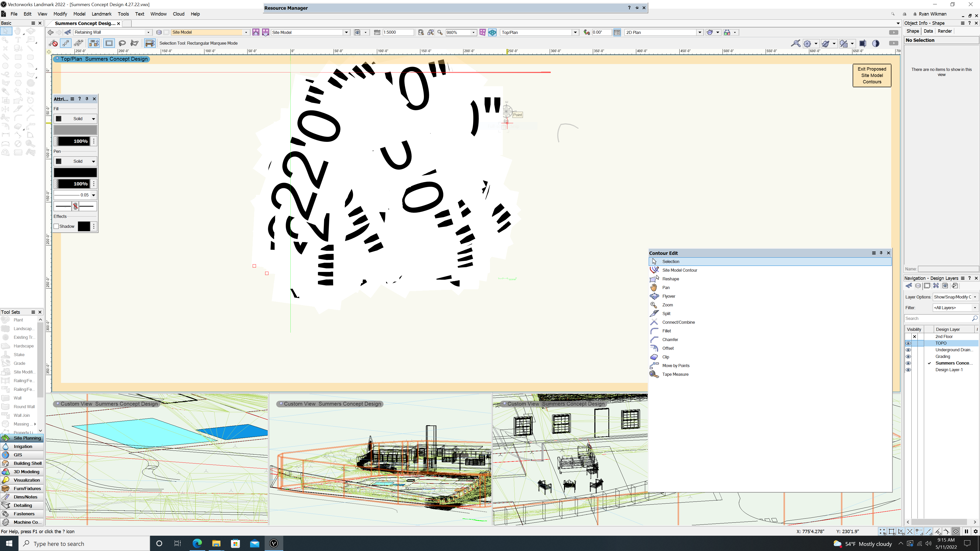Activate the Tape Measure tool
Viewport: 980px width, 551px height.
point(675,374)
